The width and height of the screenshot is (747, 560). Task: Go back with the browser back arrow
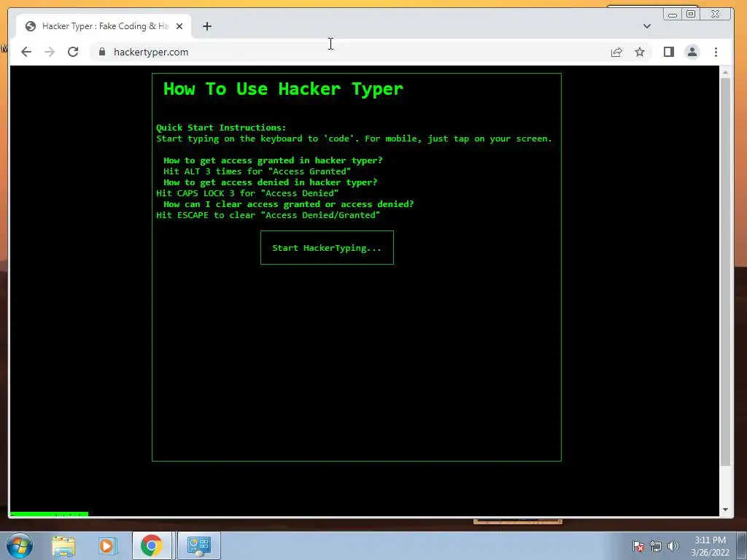[x=26, y=52]
